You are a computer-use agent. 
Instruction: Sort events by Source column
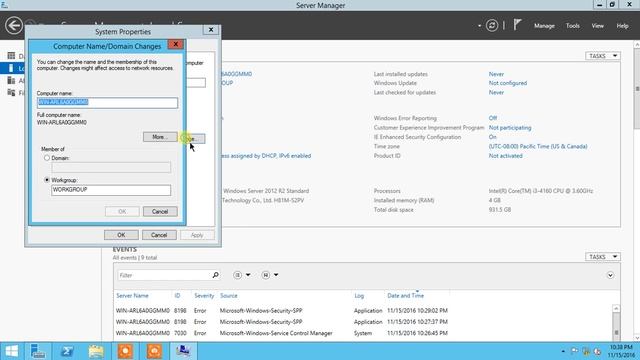(229, 296)
